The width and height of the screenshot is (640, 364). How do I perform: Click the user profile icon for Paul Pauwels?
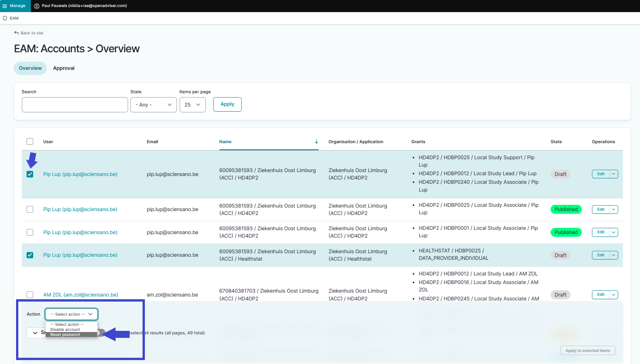(37, 6)
